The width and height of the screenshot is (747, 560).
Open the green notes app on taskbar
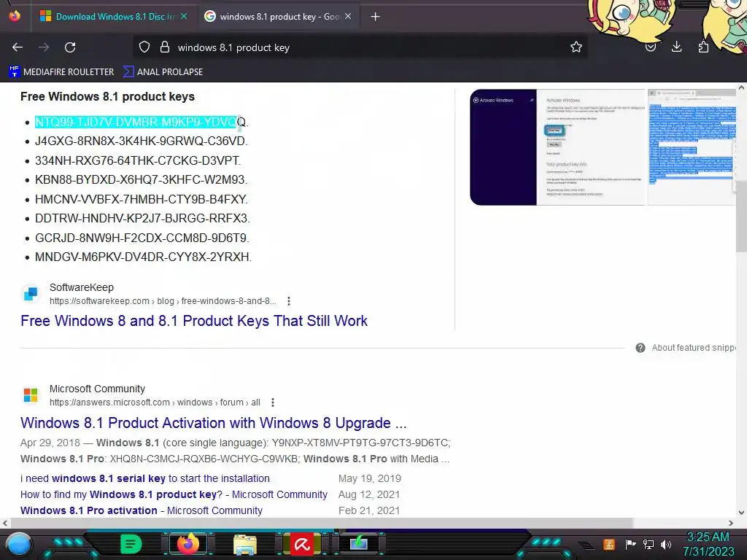131,544
